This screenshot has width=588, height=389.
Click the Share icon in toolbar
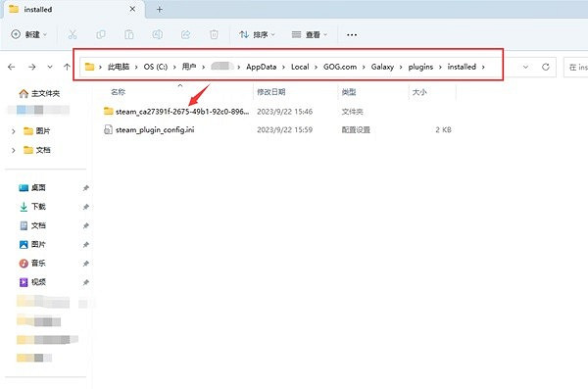(185, 34)
